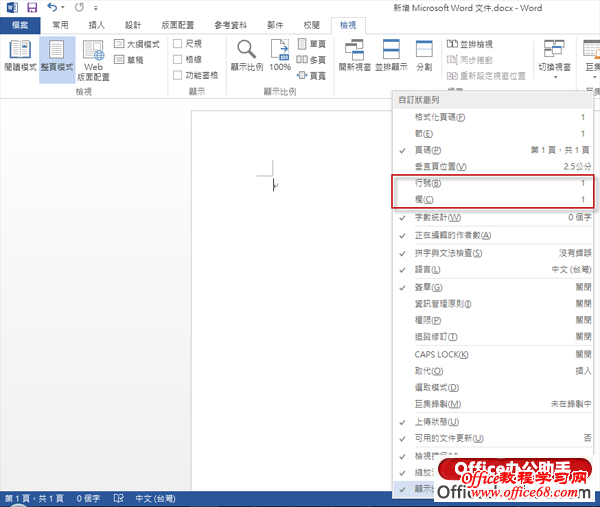
Task: Click page count in status bar
Action: (x=34, y=499)
